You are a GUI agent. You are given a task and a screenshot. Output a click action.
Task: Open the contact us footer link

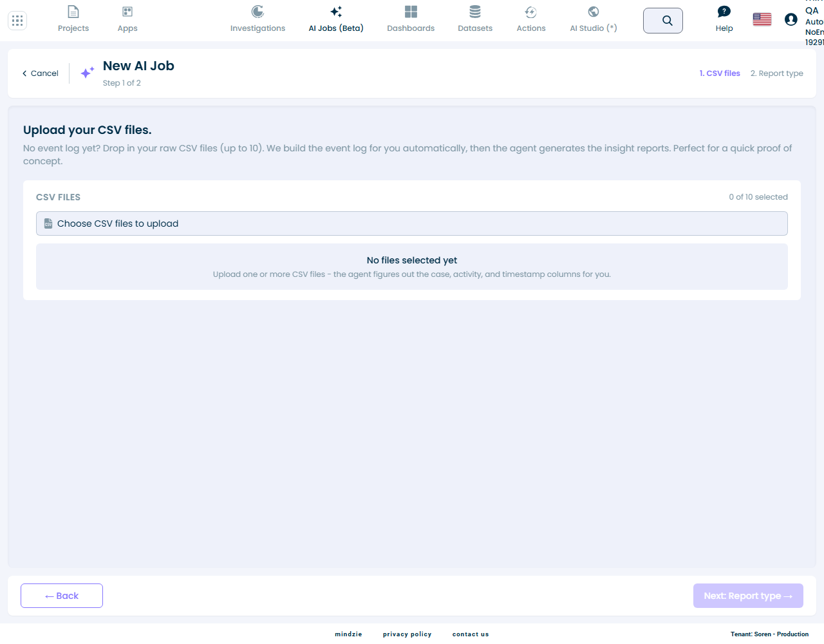pos(471,634)
